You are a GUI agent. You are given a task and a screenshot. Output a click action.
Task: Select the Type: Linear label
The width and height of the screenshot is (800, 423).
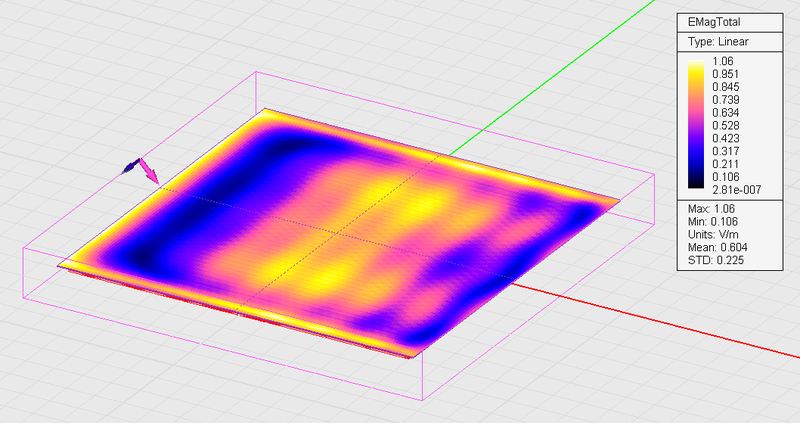point(718,42)
